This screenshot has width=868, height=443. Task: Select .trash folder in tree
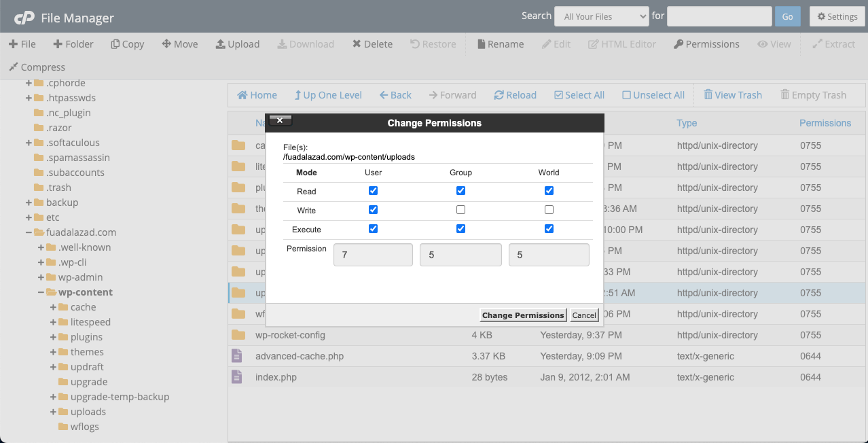point(58,188)
